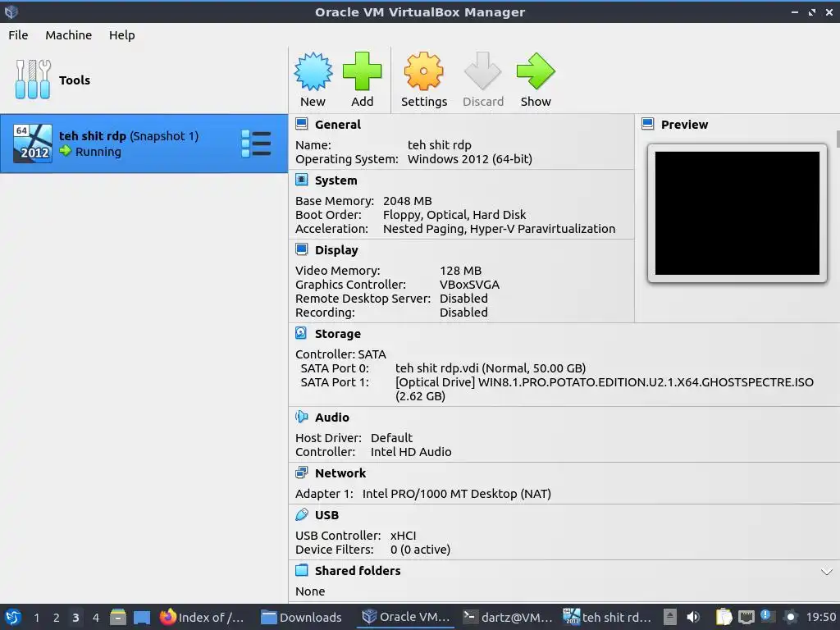
Task: Click the 19:50 clock in taskbar
Action: pos(821,617)
